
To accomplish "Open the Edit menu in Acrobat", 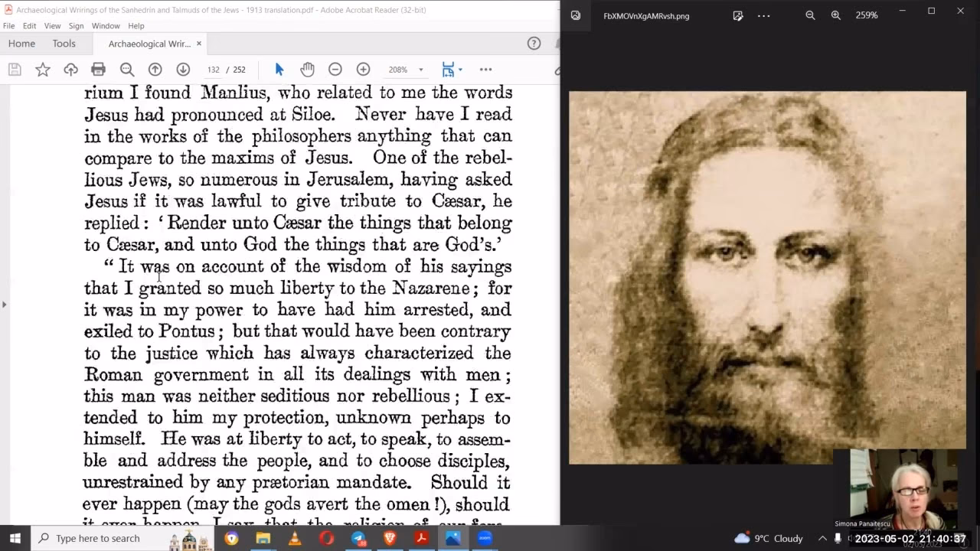I will pyautogui.click(x=29, y=25).
